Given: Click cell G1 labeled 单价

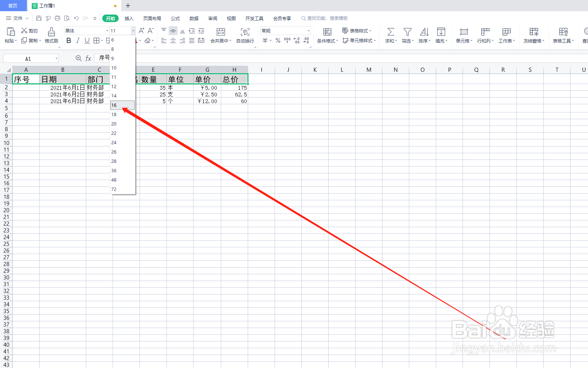Looking at the screenshot, I should (207, 79).
